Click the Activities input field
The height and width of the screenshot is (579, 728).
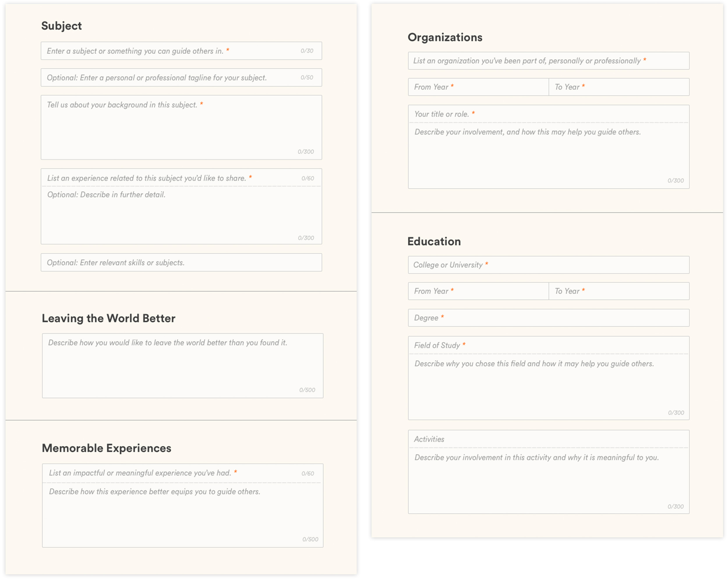(x=548, y=439)
